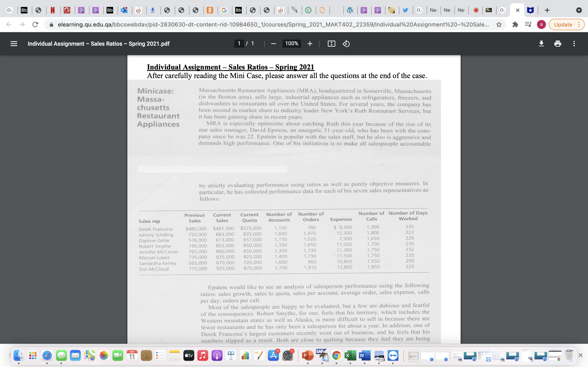Click the Update browser button

pos(563,24)
